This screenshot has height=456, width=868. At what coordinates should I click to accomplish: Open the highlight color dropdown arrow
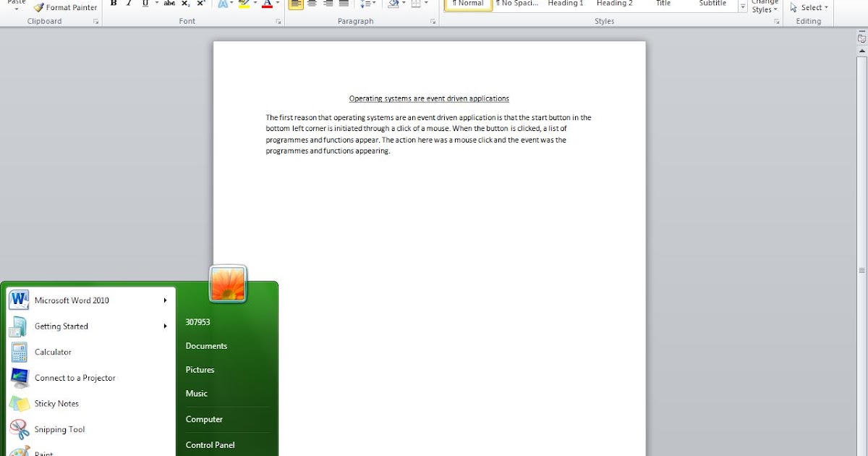pos(255,4)
